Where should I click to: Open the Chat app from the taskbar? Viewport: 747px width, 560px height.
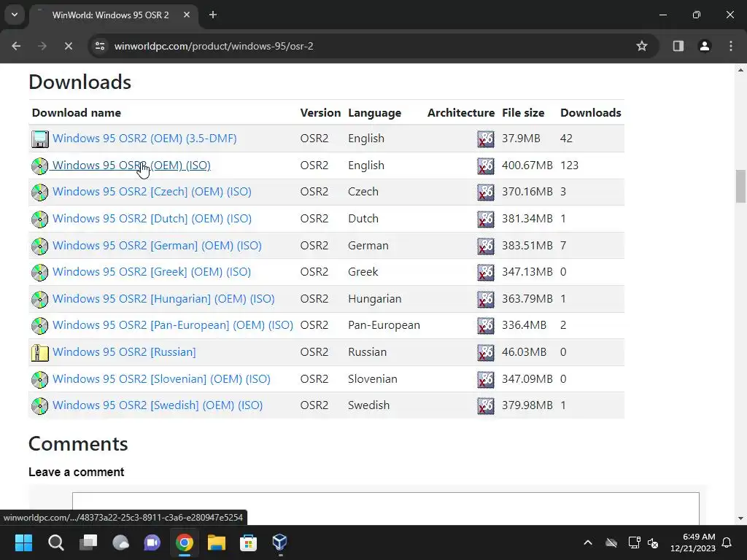point(152,542)
